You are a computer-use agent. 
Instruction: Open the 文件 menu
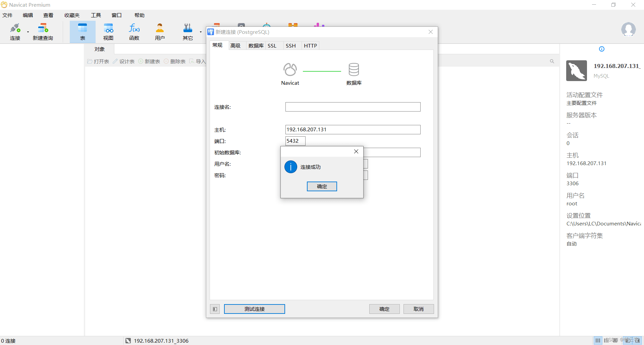pos(7,15)
